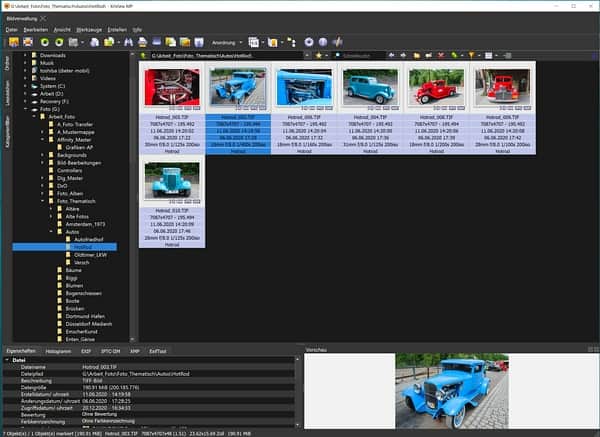Expand the Downloads tree node
The image size is (600, 437).
pyautogui.click(x=25, y=55)
